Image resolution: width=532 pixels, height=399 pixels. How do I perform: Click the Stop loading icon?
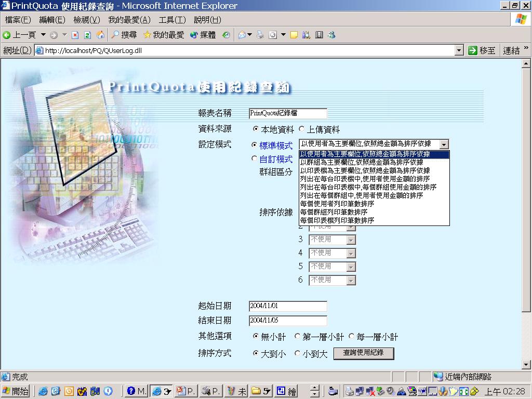coord(75,35)
